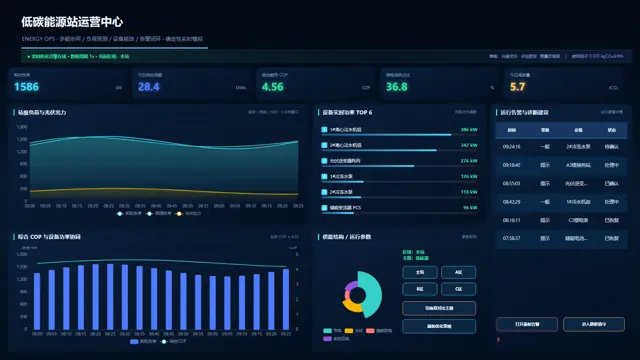This screenshot has width=640, height=360.
Task: Select the C区 region button
Action: coord(458,289)
